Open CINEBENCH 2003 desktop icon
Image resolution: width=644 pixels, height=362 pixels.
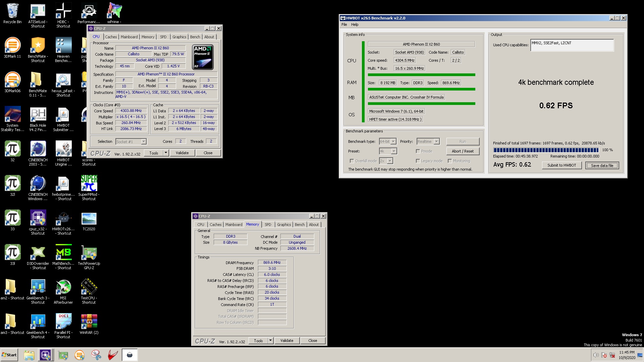point(38,154)
